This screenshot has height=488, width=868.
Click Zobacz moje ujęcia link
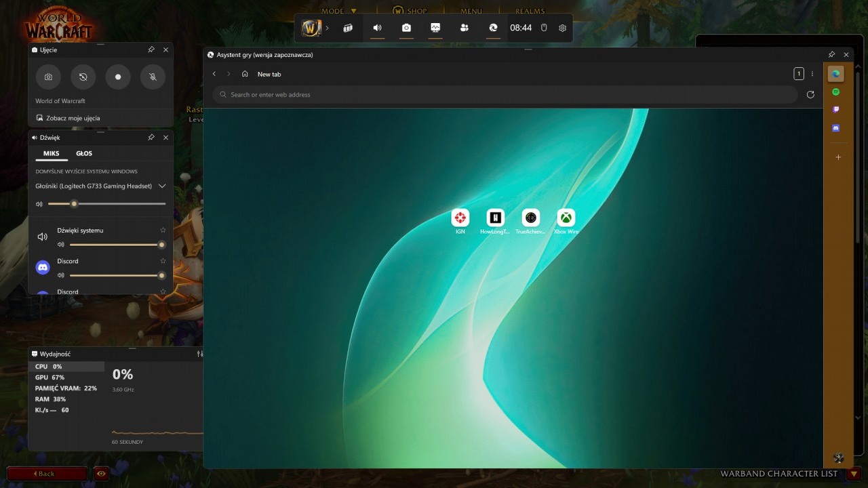(73, 118)
